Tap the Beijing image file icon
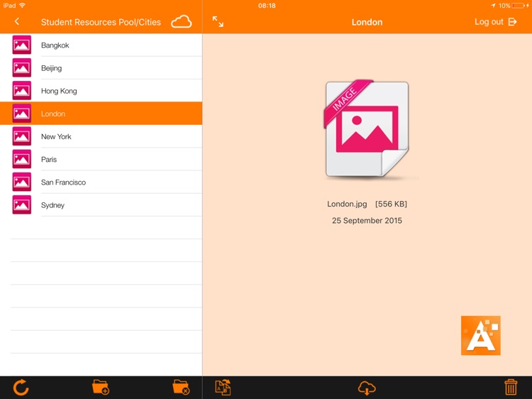 click(22, 67)
